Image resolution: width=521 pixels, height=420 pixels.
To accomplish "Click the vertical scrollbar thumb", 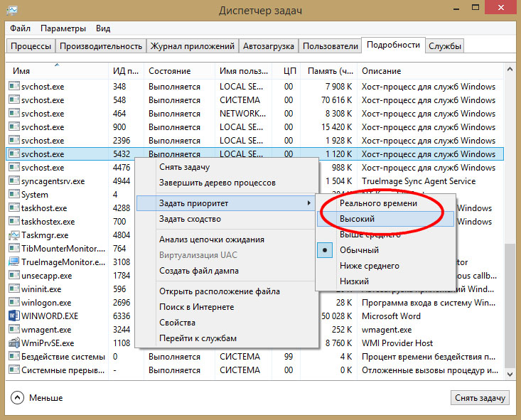I will click(x=510, y=306).
